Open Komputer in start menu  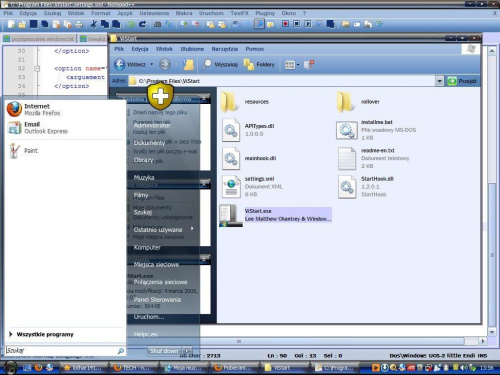[x=147, y=247]
